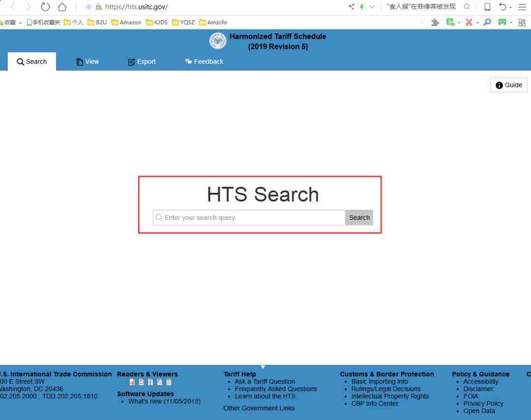Viewport: 531px width, 420px height.
Task: Open dropdown arrow next to undo icon
Action: tap(511, 7)
